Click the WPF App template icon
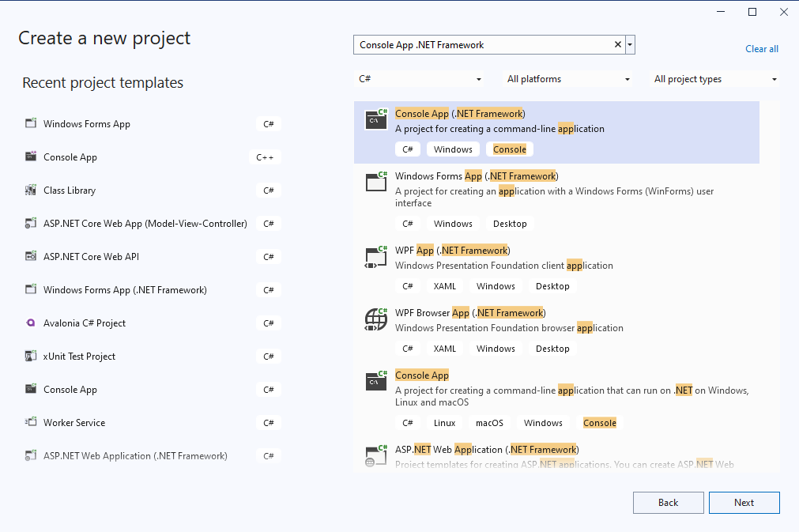This screenshot has height=532, width=799. coord(376,256)
